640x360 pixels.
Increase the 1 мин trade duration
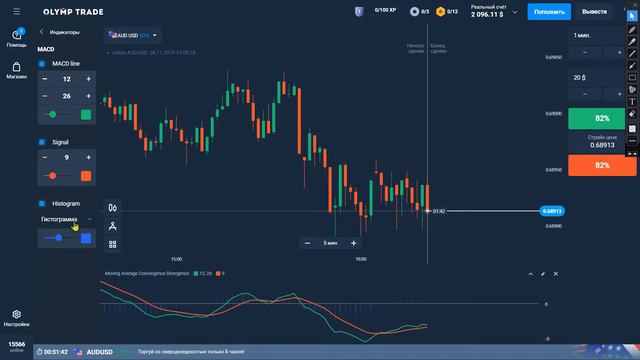[x=619, y=52]
